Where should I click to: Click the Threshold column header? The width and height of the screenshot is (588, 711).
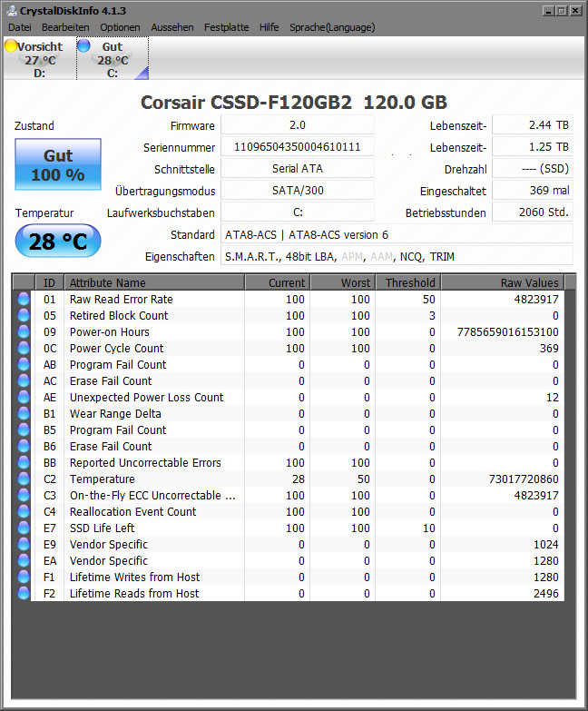coord(408,283)
